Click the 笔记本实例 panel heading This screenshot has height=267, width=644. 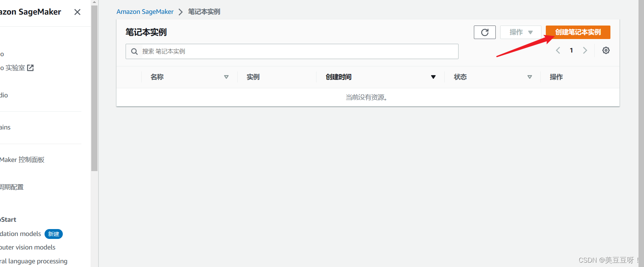(x=146, y=32)
